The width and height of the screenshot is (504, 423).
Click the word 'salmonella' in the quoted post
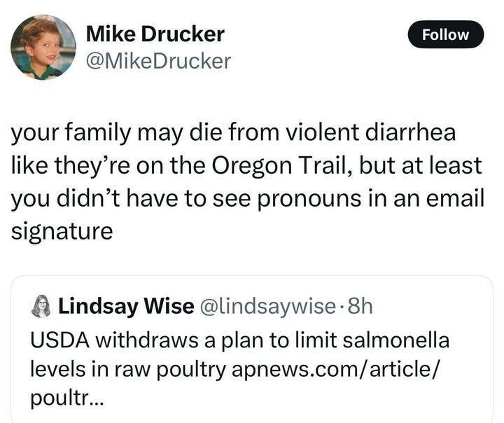click(395, 340)
